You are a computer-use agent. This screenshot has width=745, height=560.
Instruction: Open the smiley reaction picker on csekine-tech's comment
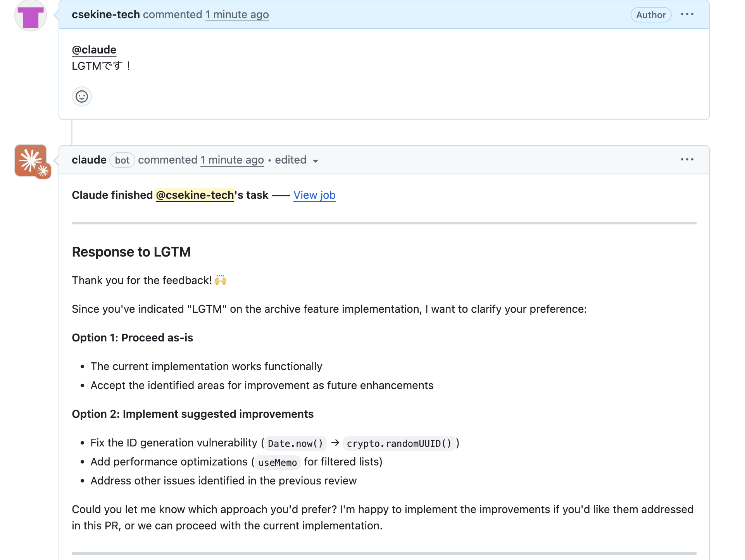point(81,96)
